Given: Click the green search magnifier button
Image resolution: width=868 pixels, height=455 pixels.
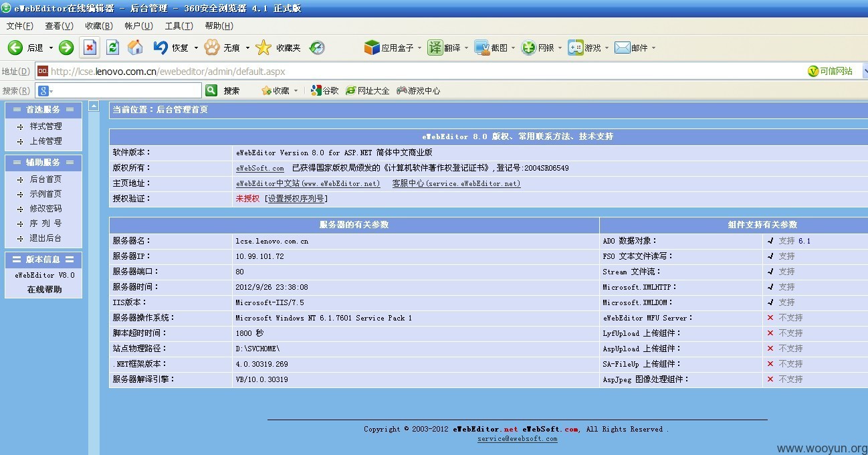Looking at the screenshot, I should [x=211, y=90].
